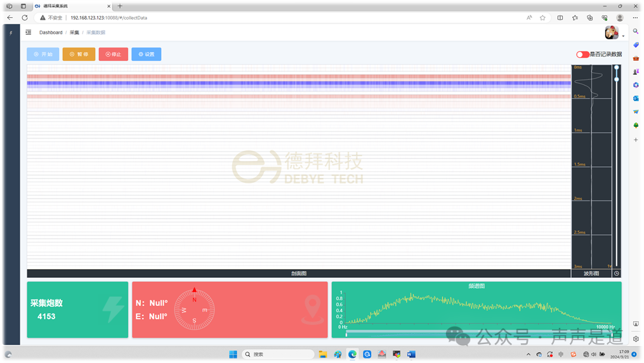The width and height of the screenshot is (644, 363).
Task: Open the Edge sidebar paper plane Drop icon
Action: click(x=636, y=112)
